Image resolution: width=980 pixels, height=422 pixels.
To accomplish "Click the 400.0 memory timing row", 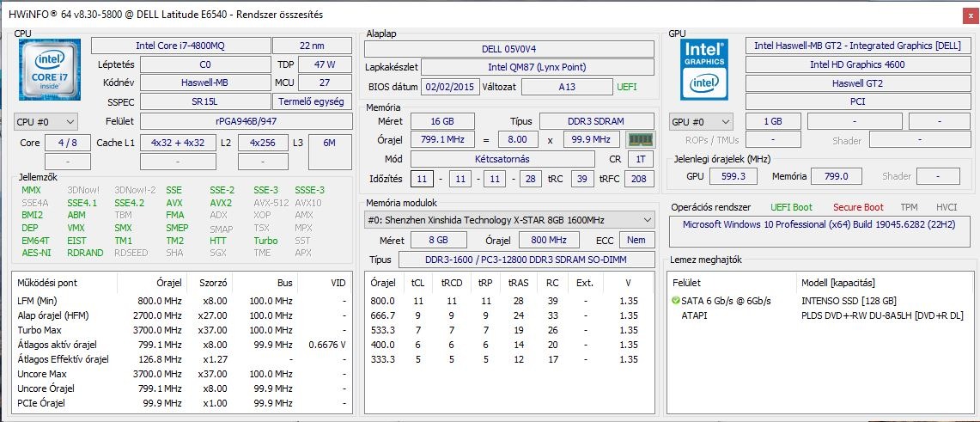I will 509,345.
